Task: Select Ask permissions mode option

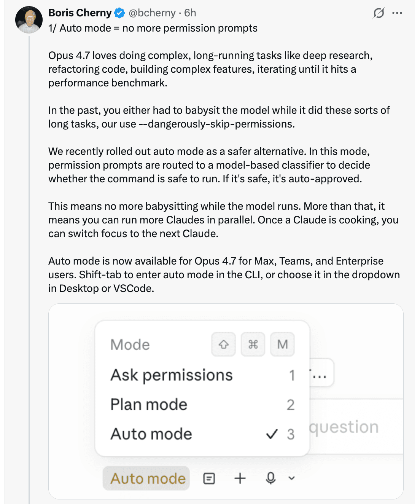Action: click(x=172, y=375)
